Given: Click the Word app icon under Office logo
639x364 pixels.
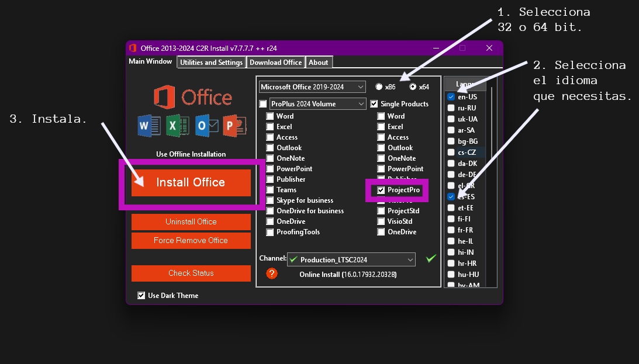Looking at the screenshot, I should [x=149, y=126].
